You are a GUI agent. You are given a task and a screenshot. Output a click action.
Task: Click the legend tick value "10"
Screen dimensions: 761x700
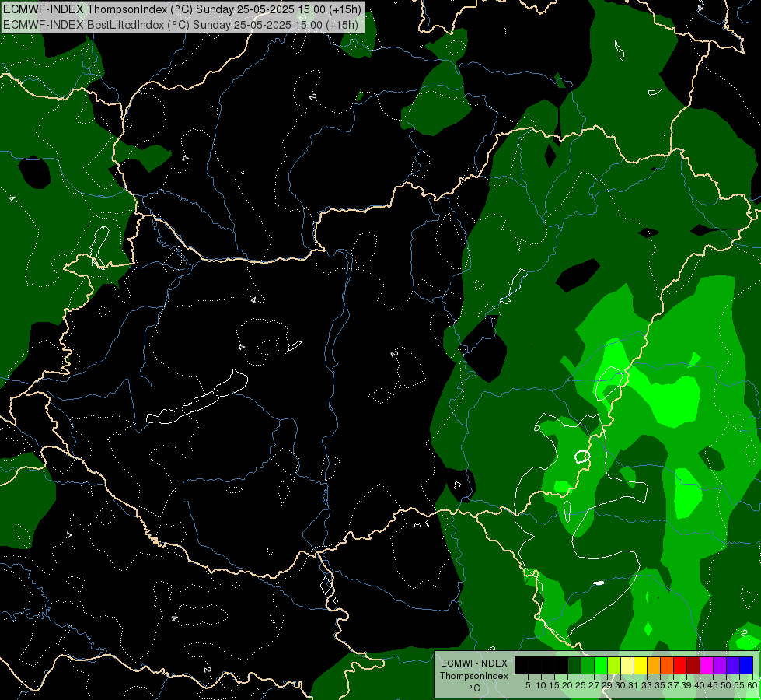point(541,685)
